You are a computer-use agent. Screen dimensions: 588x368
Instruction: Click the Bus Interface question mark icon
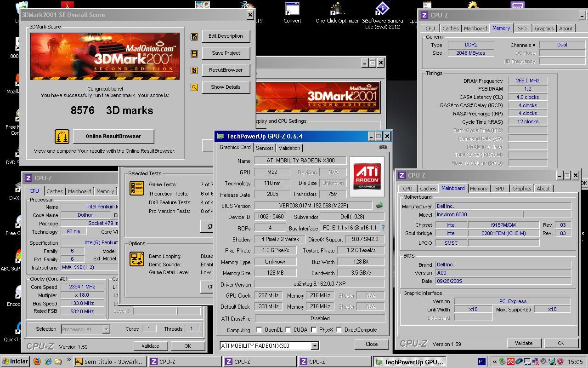(x=383, y=228)
